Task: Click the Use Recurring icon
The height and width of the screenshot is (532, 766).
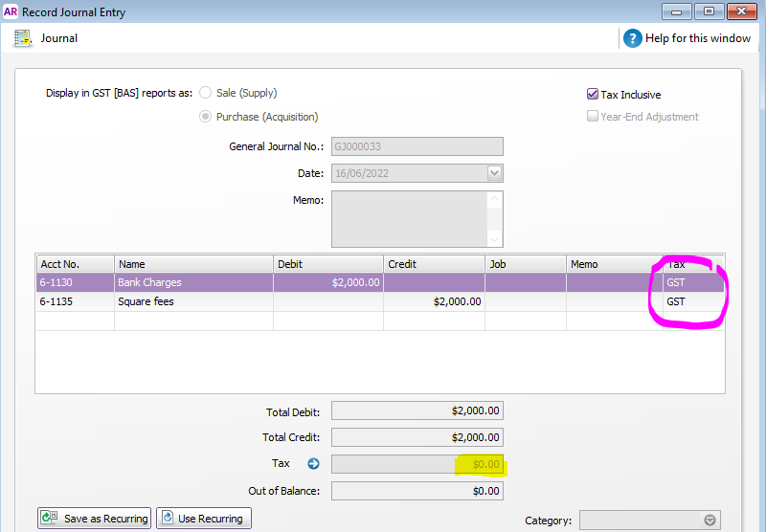Action: pos(168,519)
